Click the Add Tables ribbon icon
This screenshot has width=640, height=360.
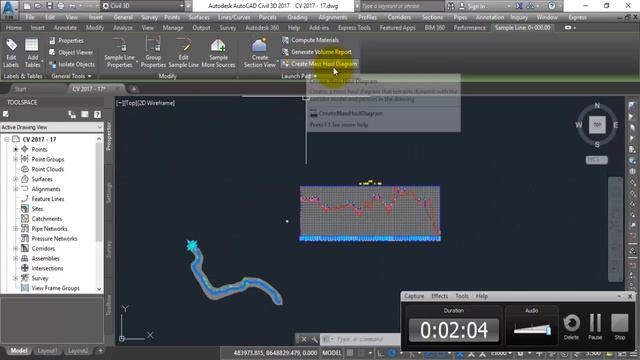[x=32, y=53]
